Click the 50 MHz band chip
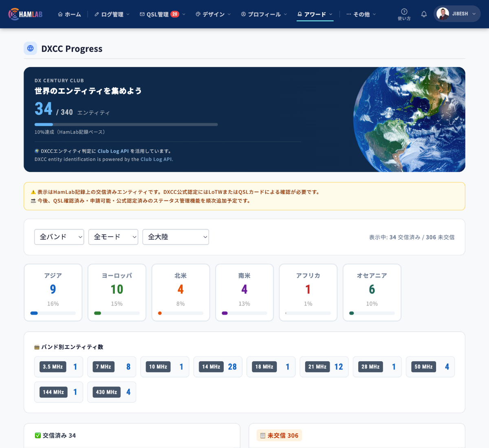 430,367
